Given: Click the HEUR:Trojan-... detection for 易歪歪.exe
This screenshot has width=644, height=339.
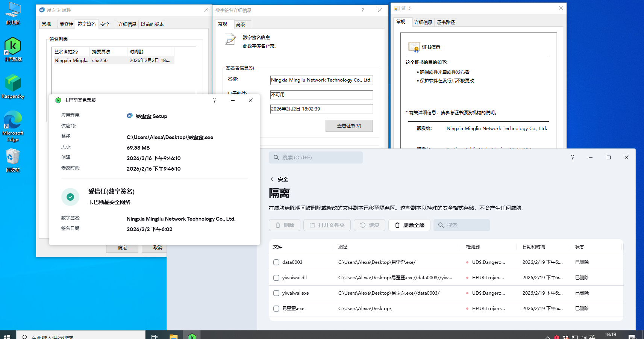Looking at the screenshot, I should point(488,309).
